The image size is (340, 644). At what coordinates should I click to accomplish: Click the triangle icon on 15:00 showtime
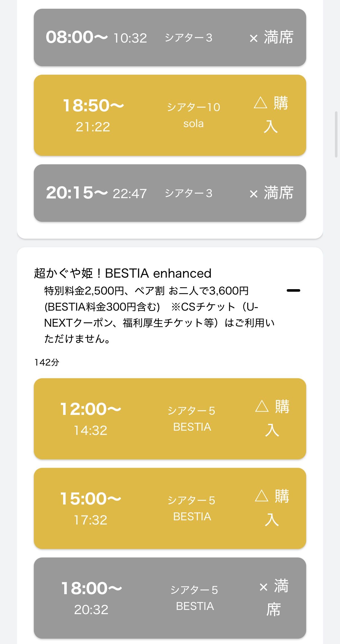pos(262,496)
